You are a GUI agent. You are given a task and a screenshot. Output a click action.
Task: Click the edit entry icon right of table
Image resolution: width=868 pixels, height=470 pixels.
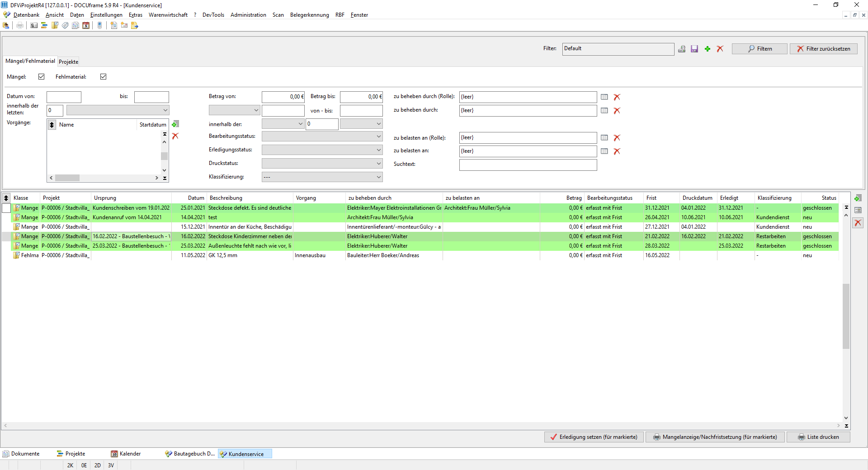pos(858,210)
